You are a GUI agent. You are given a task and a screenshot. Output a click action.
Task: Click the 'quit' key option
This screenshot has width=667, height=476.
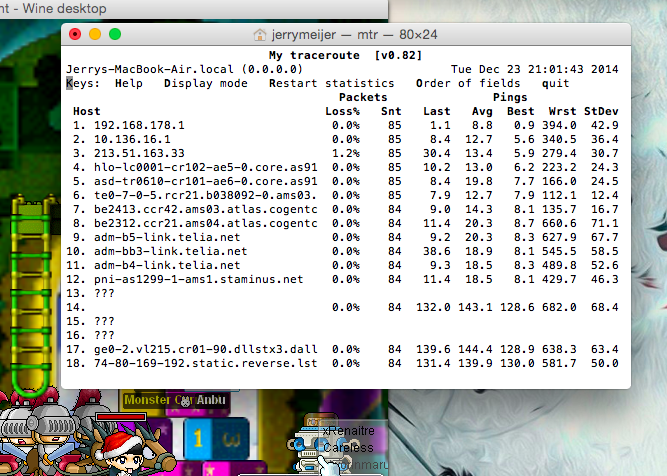click(555, 83)
